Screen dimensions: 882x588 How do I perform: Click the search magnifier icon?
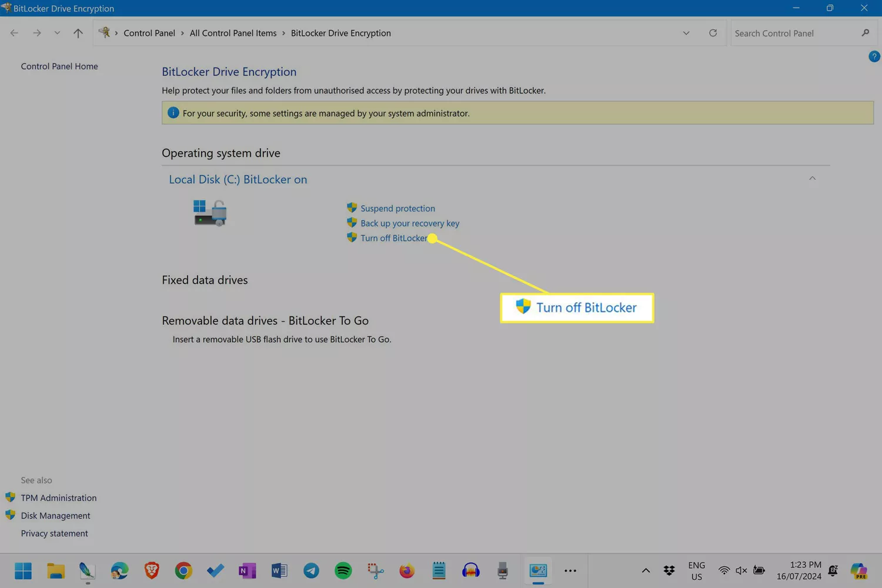[x=865, y=33]
